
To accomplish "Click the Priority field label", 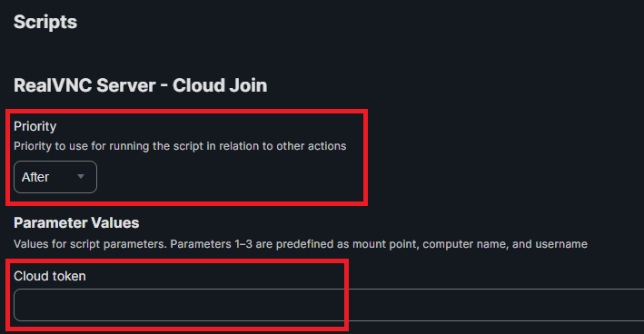I will point(35,126).
